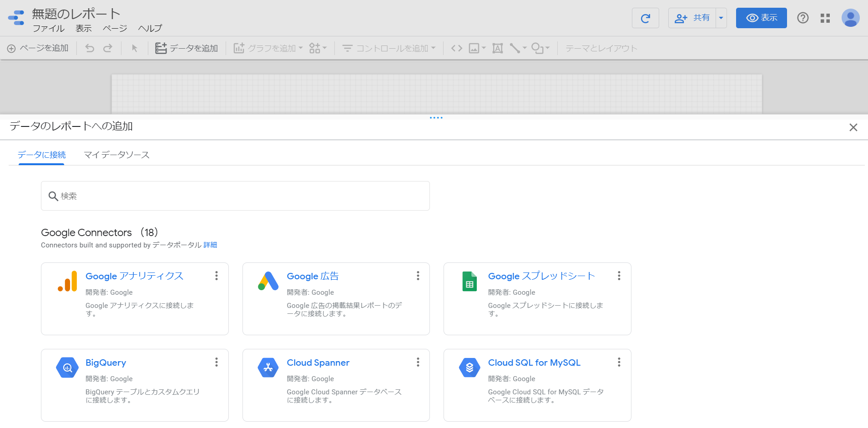Open more options for Google 広告 card
Viewport: 868px width, 428px height.
coord(418,276)
